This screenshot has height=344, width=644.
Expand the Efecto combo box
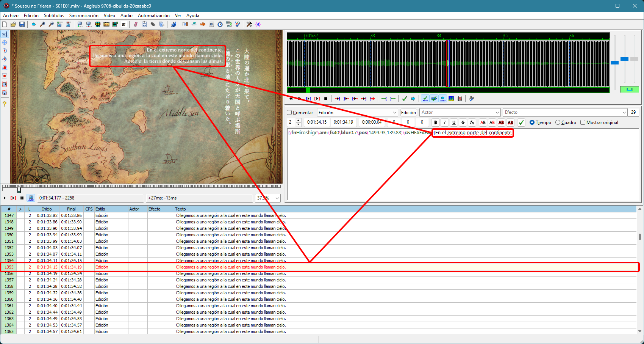pyautogui.click(x=624, y=113)
